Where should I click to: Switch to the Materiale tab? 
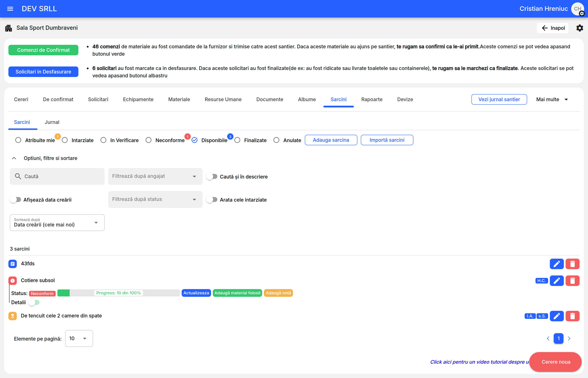[179, 99]
